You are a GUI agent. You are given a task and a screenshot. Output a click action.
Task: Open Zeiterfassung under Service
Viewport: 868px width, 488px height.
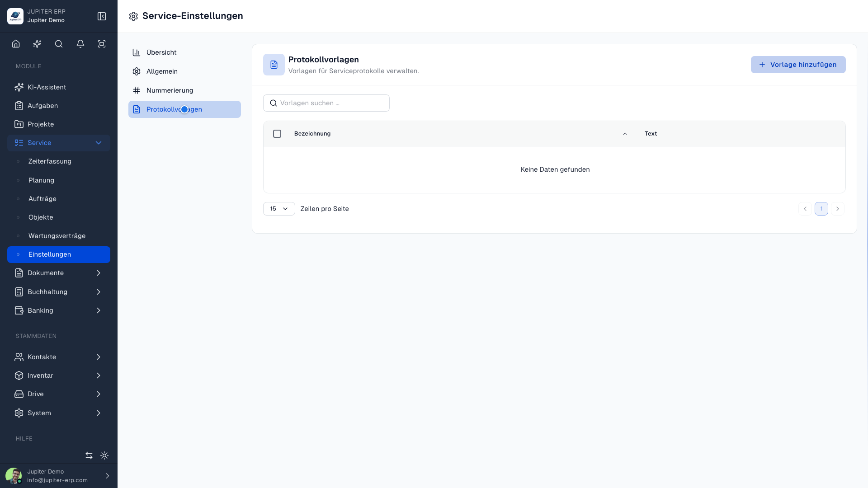59,161
